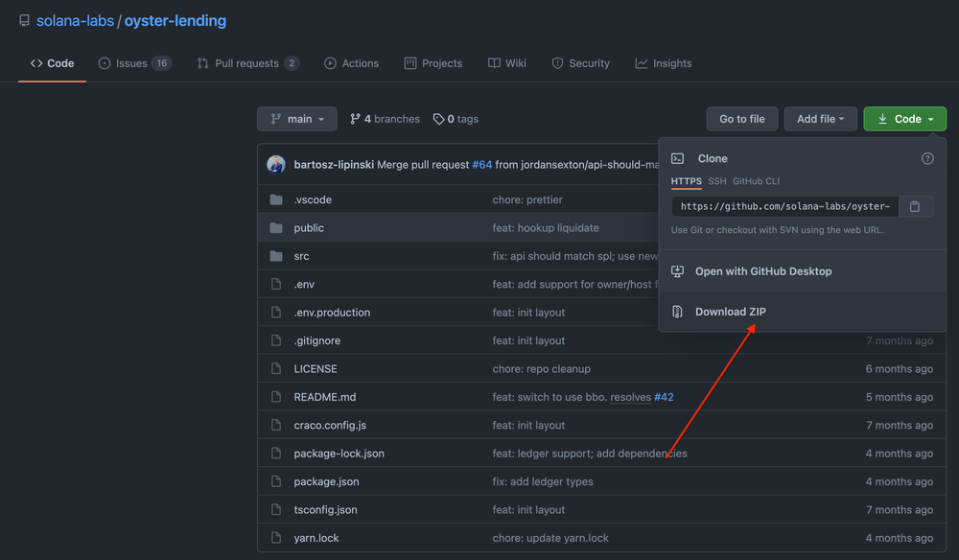Click the Issues count badge 16
This screenshot has width=959, height=560.
pos(161,63)
